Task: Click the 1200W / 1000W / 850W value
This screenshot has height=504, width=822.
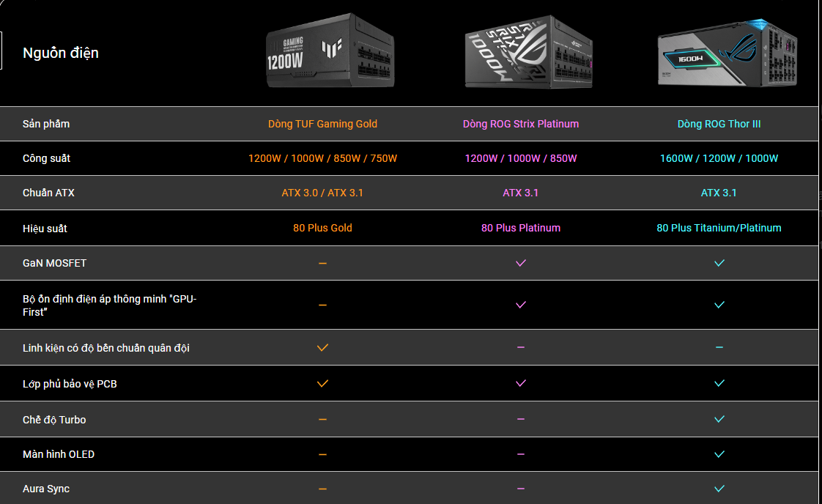Action: [x=521, y=158]
